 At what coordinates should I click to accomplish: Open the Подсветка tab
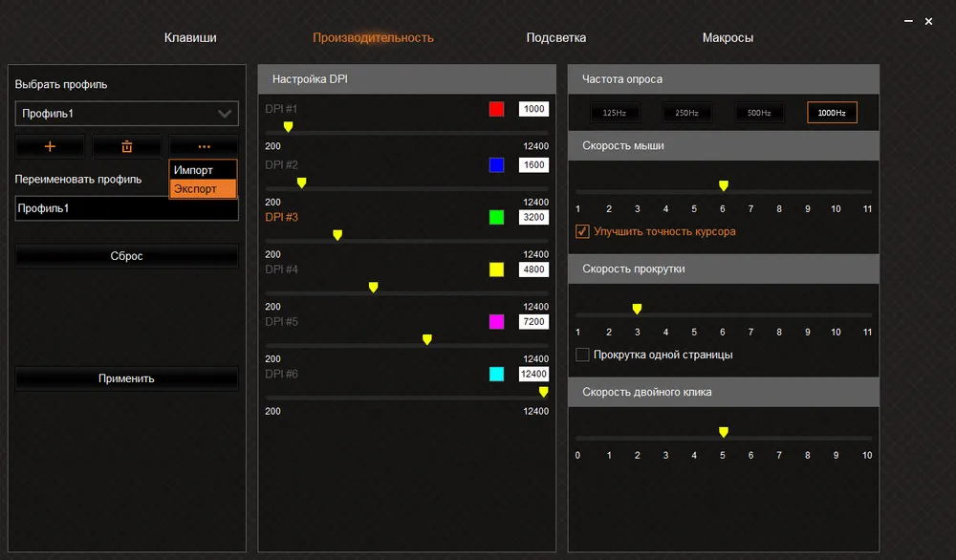pos(556,38)
